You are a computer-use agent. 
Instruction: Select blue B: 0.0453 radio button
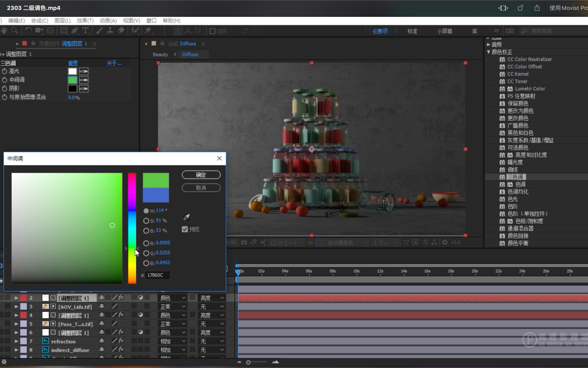tap(146, 263)
